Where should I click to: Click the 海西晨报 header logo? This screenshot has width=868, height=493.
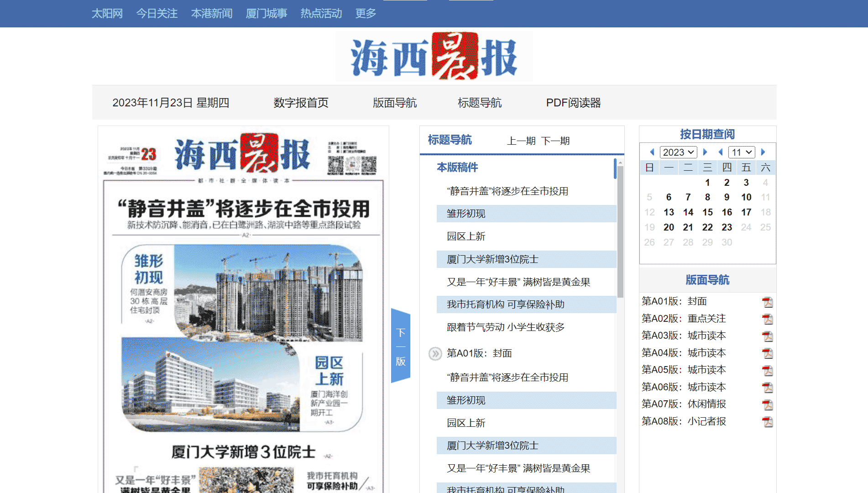[x=434, y=57]
